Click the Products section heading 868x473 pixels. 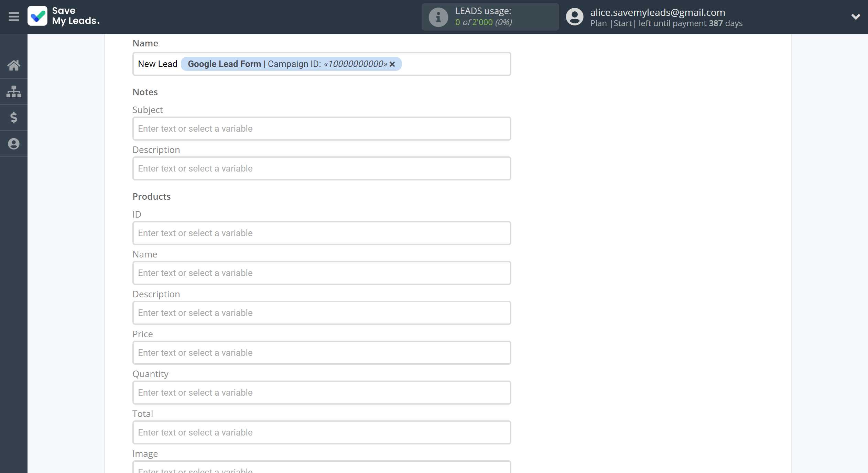pyautogui.click(x=152, y=196)
